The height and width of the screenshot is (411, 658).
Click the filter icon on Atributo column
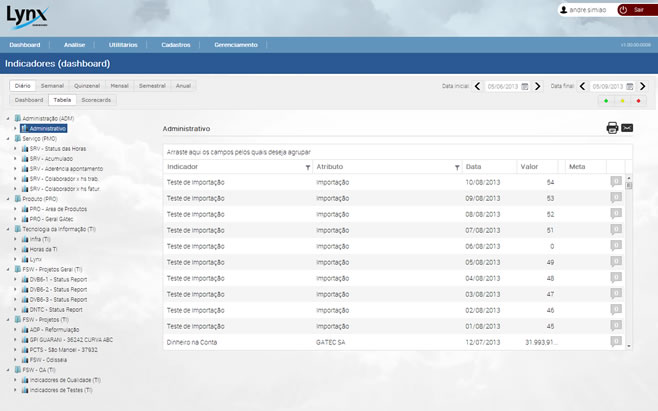(x=457, y=167)
